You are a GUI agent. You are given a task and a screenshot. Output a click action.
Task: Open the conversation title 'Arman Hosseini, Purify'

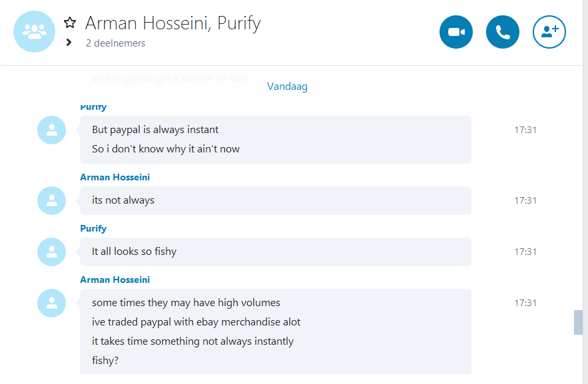point(173,23)
